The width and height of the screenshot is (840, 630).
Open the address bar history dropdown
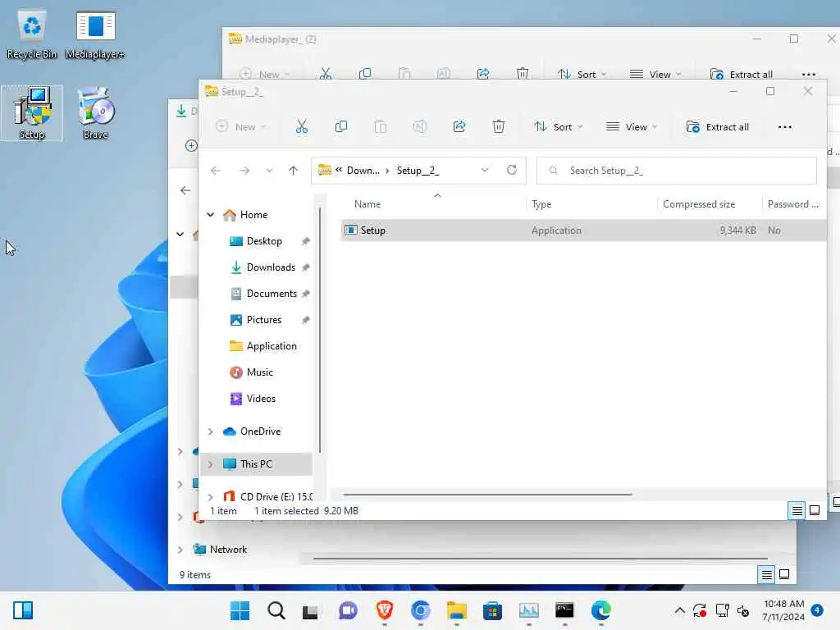tap(484, 170)
